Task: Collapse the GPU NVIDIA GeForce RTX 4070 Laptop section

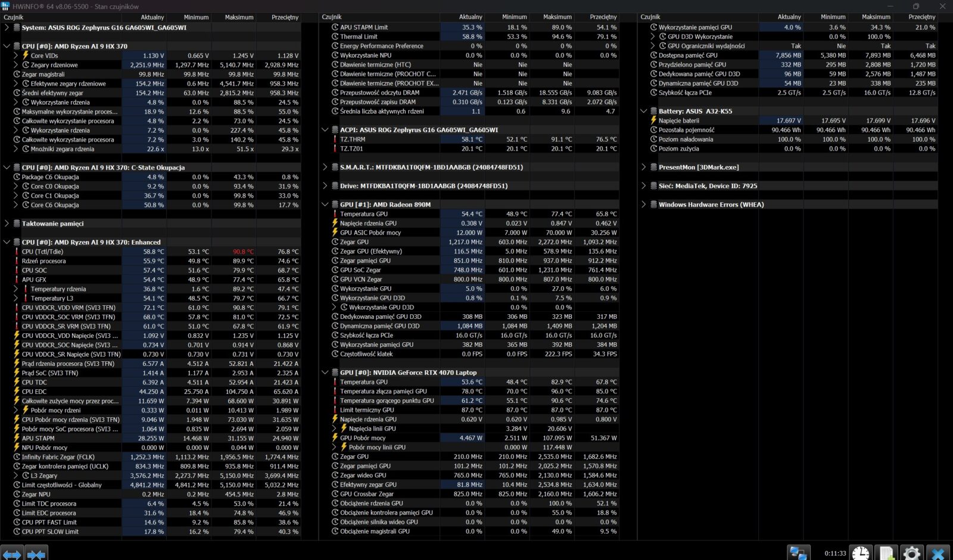Action: click(325, 373)
